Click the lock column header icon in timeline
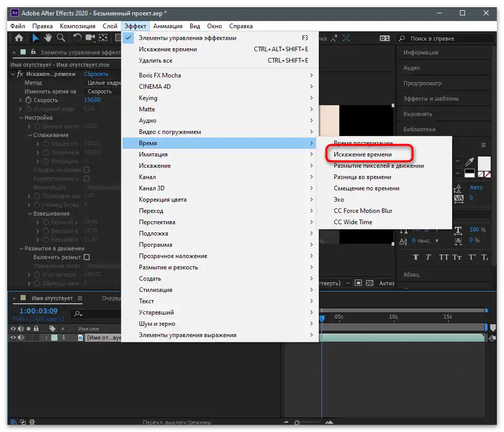This screenshot has width=504, height=432. [x=36, y=328]
